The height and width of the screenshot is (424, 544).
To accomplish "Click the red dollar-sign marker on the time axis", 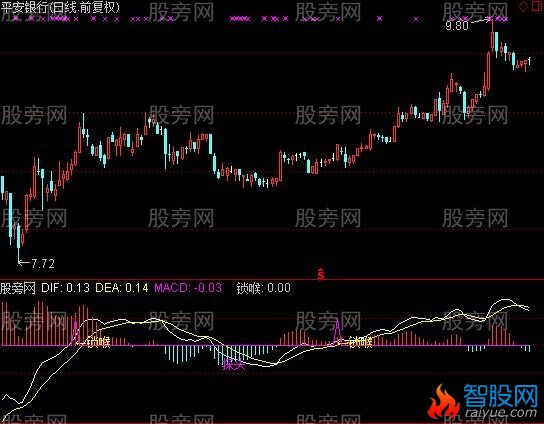I will (321, 273).
